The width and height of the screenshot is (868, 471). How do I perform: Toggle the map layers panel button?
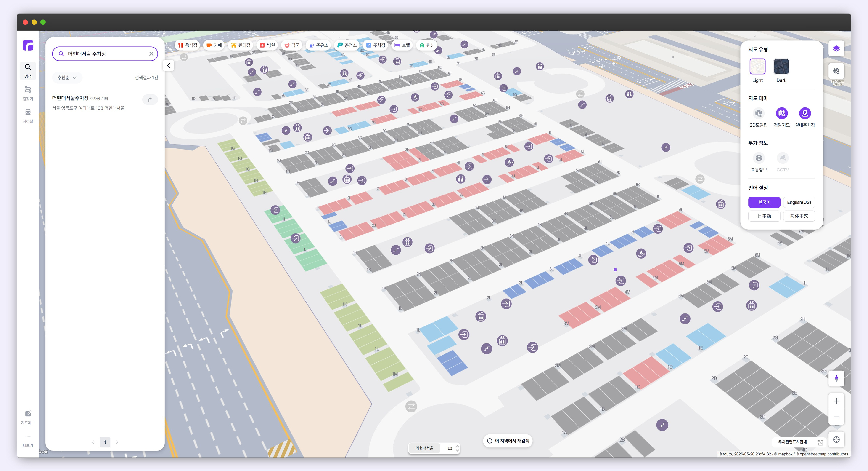point(836,49)
